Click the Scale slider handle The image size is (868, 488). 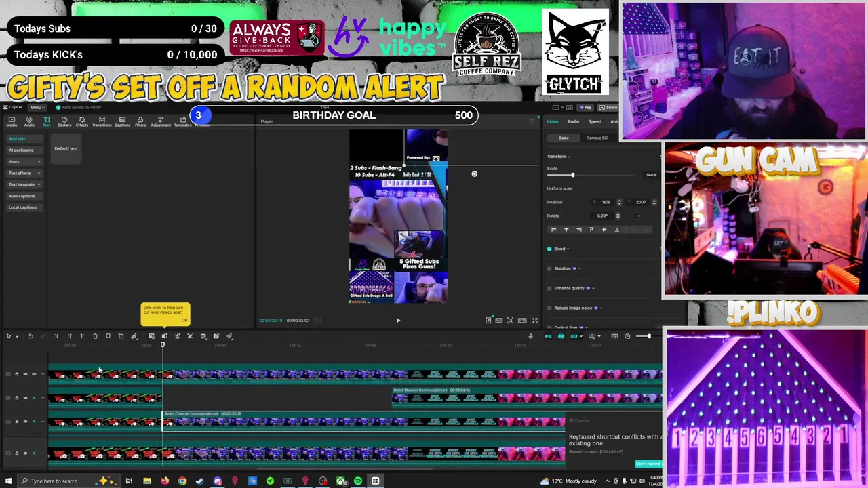[572, 176]
